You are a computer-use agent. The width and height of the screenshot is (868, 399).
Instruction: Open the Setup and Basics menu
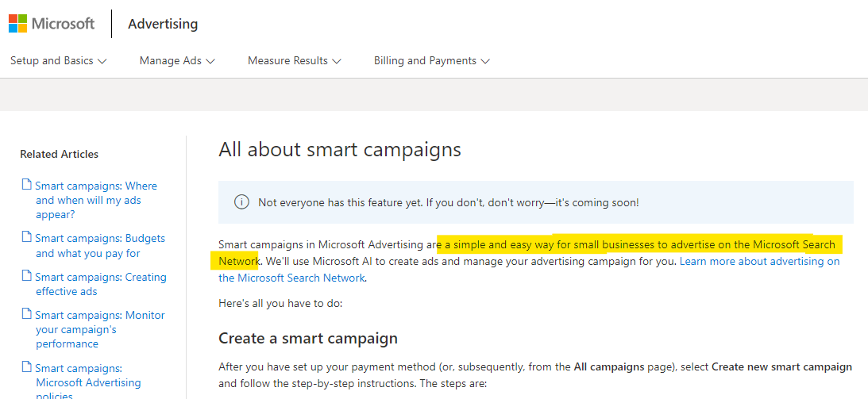point(58,61)
